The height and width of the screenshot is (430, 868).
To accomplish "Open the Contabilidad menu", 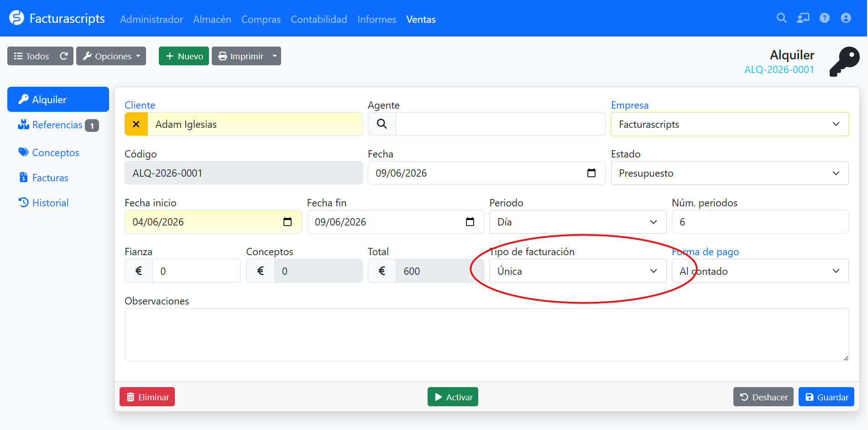I will pos(319,19).
